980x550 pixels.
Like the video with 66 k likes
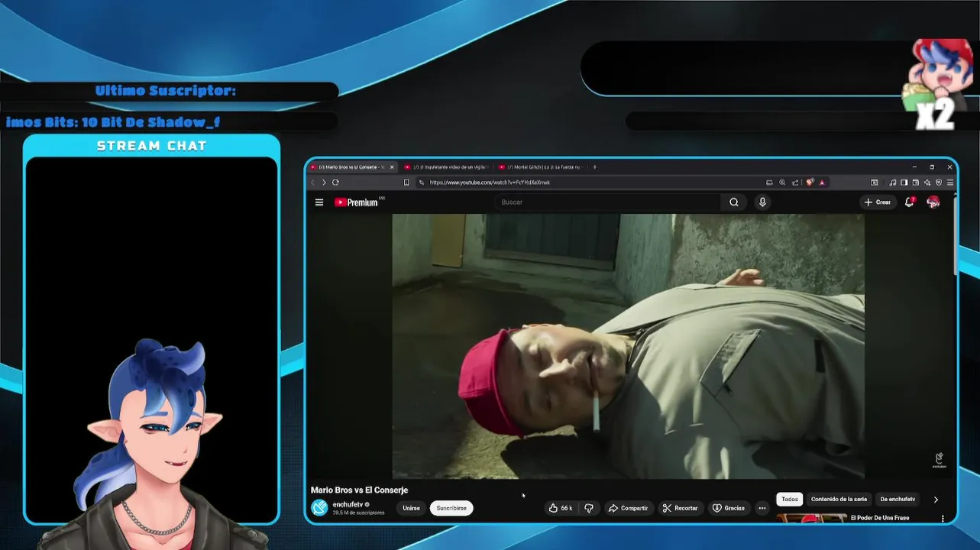click(561, 508)
